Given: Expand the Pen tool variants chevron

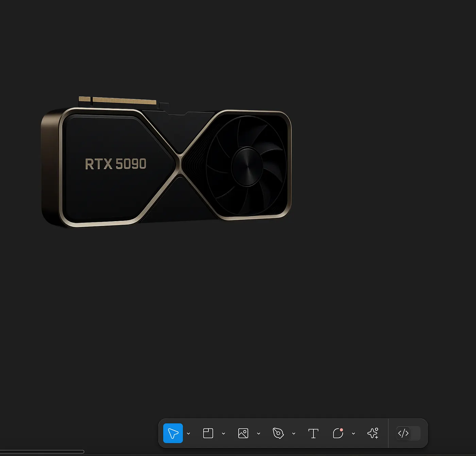Looking at the screenshot, I should tap(294, 434).
